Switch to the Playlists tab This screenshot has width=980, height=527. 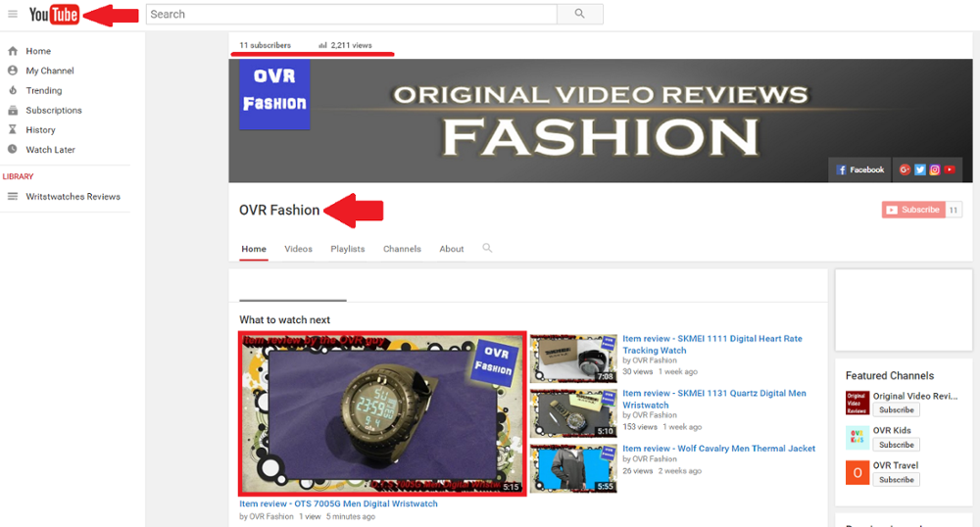coord(348,249)
